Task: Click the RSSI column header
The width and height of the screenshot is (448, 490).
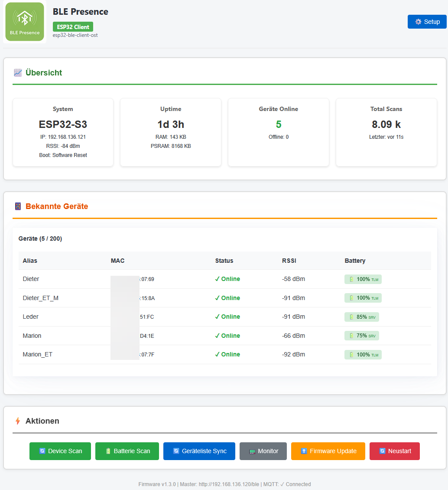Action: tap(289, 261)
